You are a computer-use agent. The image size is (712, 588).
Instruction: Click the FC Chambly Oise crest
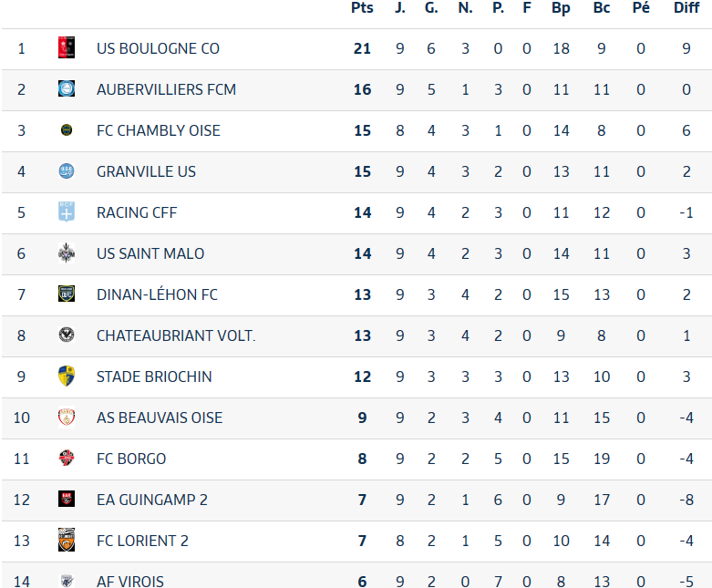coord(66,130)
